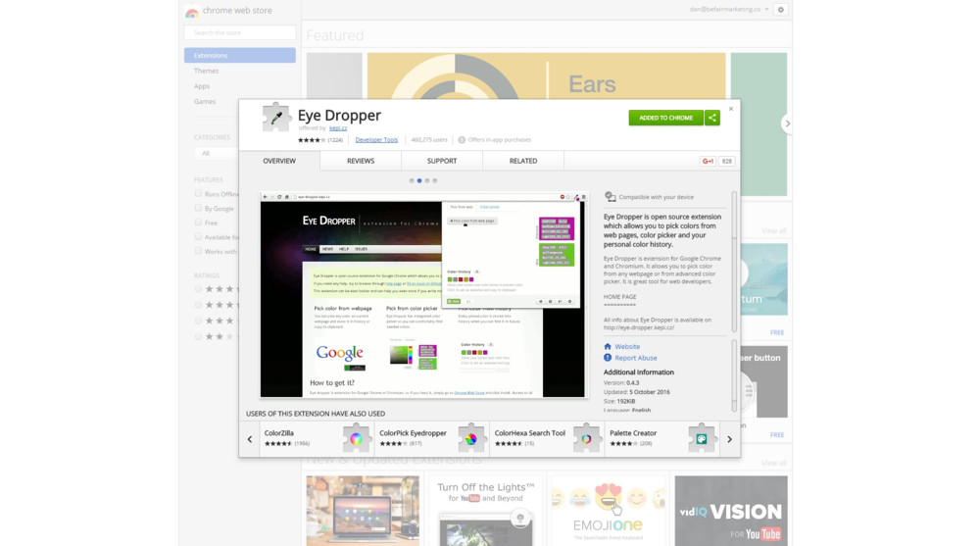Open the Palette Creator related extension name

(633, 433)
